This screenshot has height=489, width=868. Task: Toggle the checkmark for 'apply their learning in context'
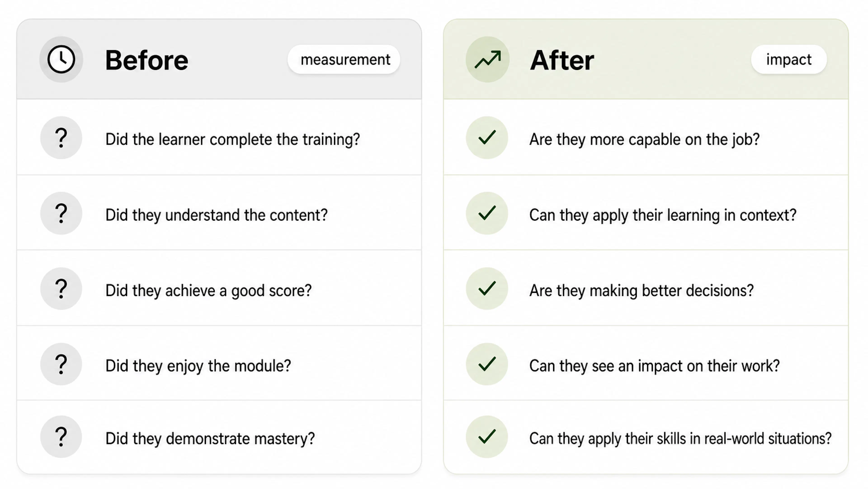tap(487, 213)
